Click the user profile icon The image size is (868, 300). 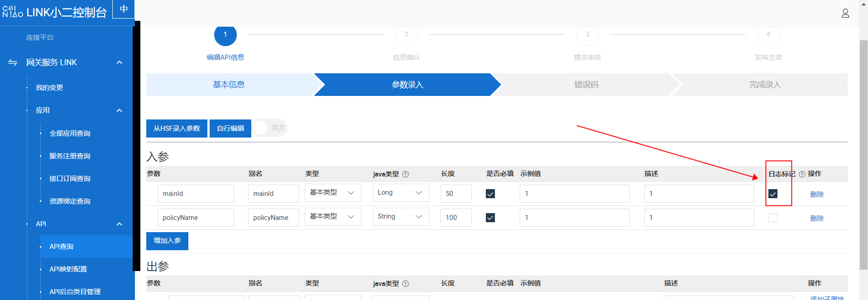845,13
